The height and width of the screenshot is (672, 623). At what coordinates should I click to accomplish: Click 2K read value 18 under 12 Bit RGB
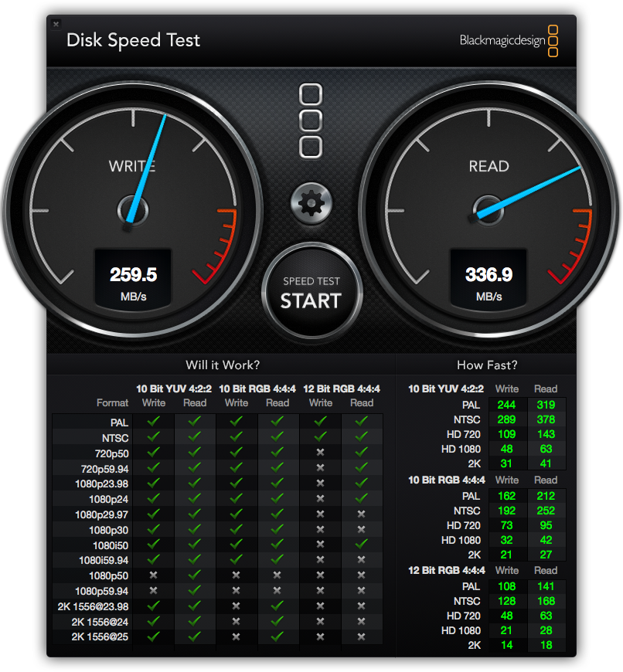click(x=546, y=646)
